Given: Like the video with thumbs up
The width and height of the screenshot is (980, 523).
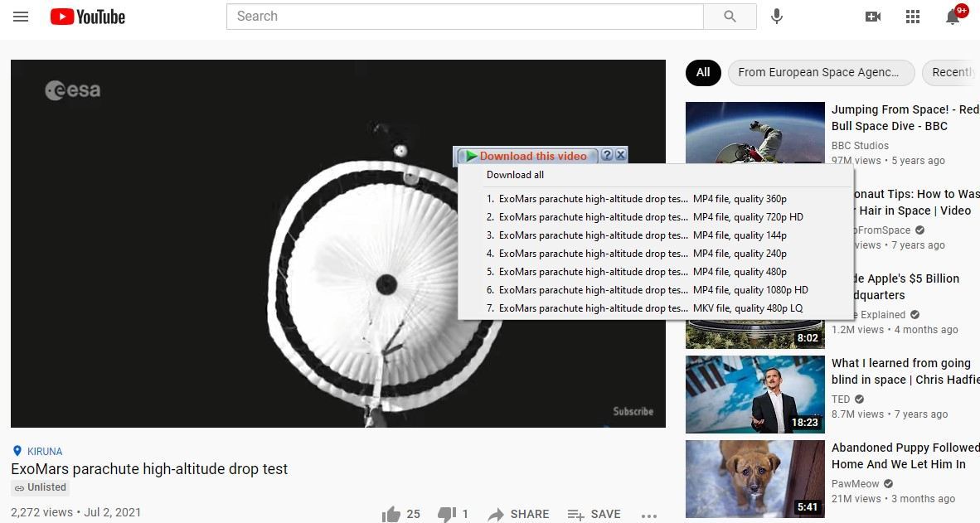Looking at the screenshot, I should click(391, 515).
